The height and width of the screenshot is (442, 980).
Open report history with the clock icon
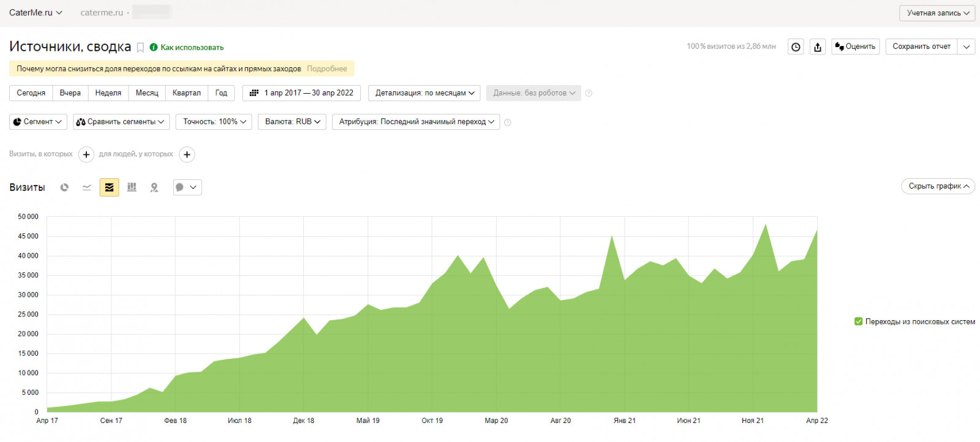tap(796, 47)
